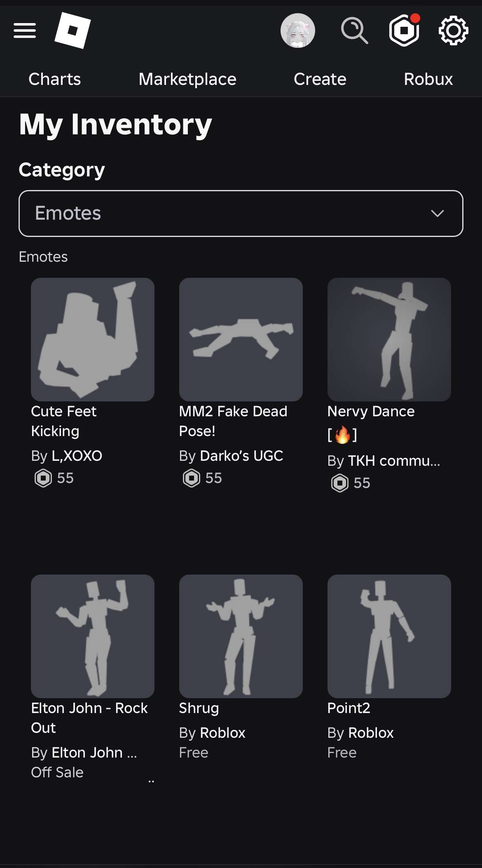Open the Point2 emote thumbnail
This screenshot has width=482, height=868.
pos(389,636)
